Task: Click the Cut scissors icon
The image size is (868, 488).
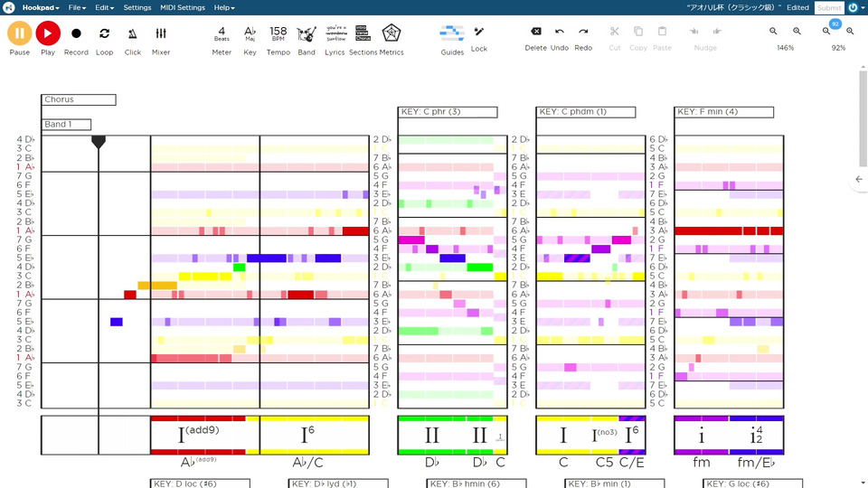Action: coord(615,32)
